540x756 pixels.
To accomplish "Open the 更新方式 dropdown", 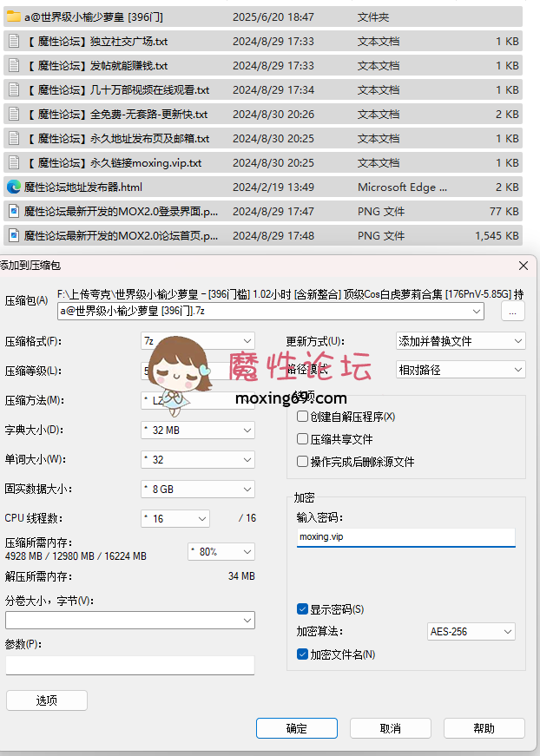I will 460,341.
